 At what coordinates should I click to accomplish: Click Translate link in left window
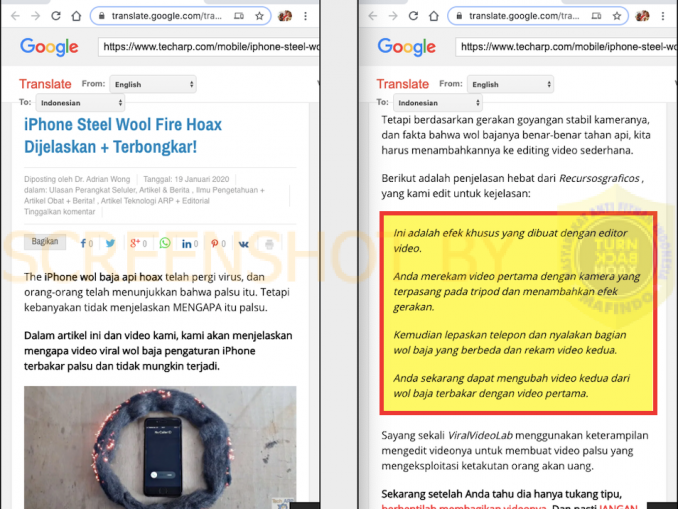click(x=45, y=84)
